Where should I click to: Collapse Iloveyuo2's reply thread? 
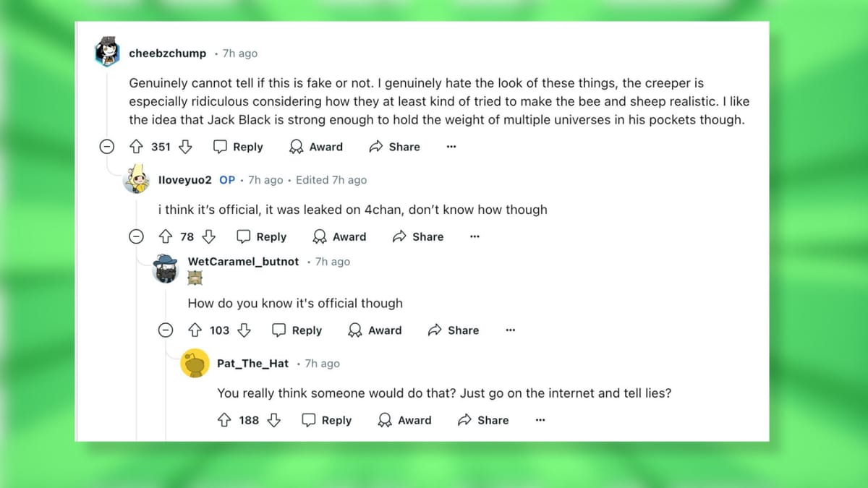click(x=135, y=236)
